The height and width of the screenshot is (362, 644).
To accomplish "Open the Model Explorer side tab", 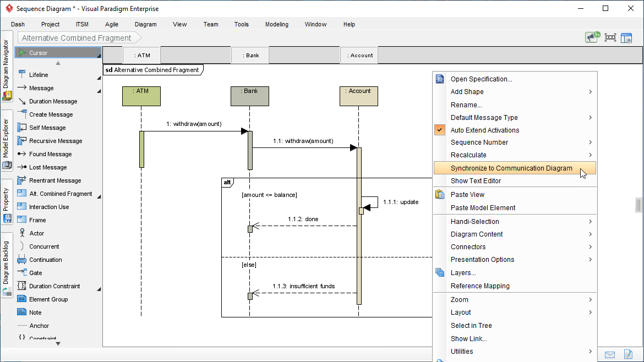I will (x=7, y=140).
